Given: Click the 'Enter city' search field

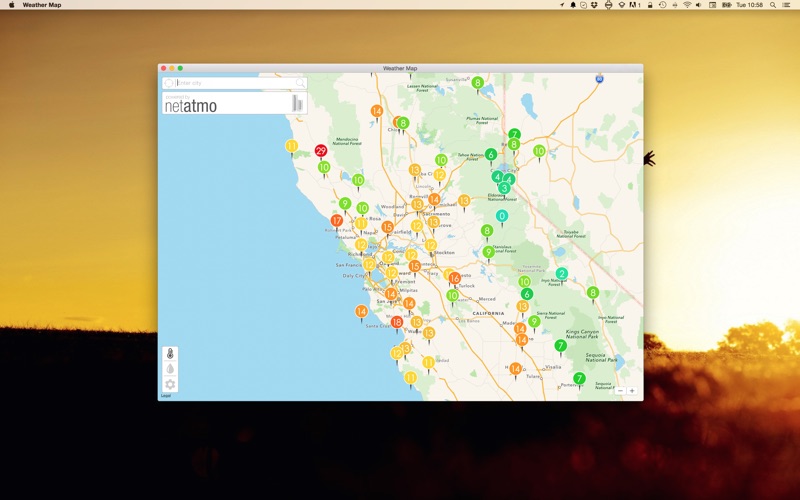Looking at the screenshot, I should 235,83.
